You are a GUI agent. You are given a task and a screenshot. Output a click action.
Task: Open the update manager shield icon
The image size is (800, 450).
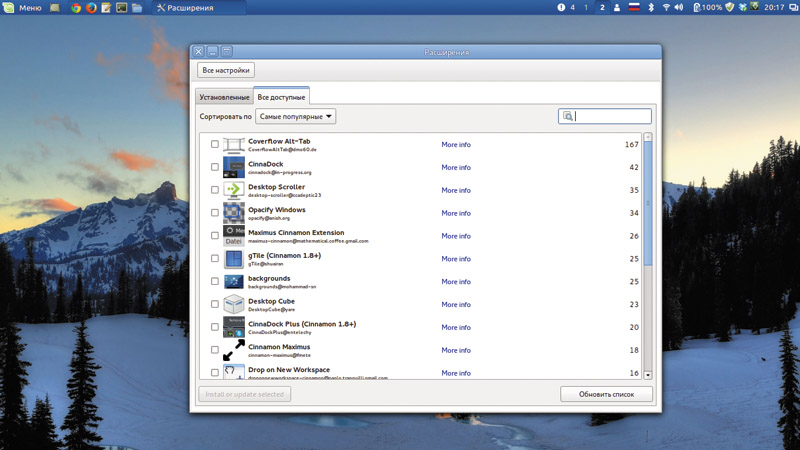click(730, 8)
